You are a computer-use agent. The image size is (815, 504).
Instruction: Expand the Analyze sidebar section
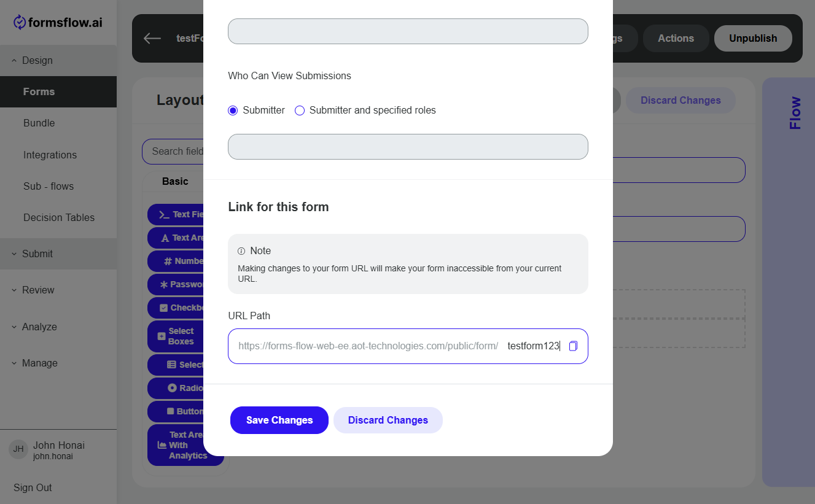pyautogui.click(x=58, y=327)
